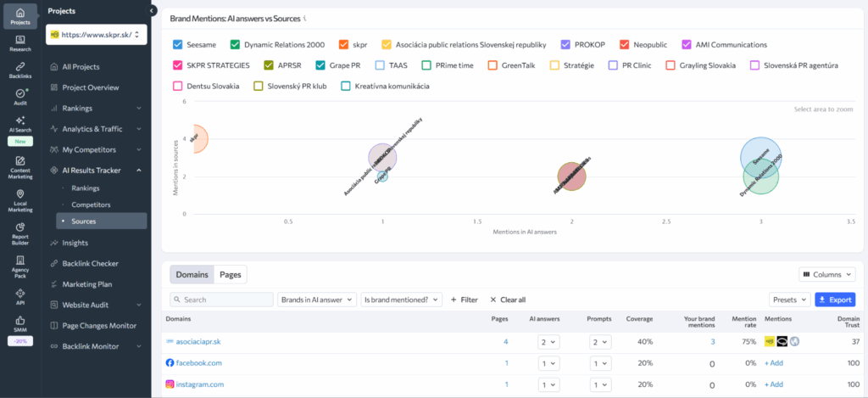The height and width of the screenshot is (398, 868).
Task: Click the Marketing Plan icon
Action: click(53, 284)
